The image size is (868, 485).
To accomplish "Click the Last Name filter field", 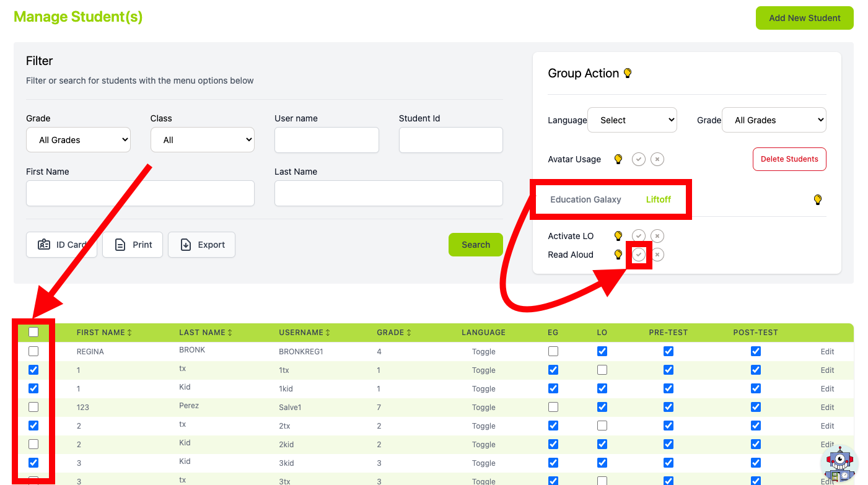I will pos(388,193).
